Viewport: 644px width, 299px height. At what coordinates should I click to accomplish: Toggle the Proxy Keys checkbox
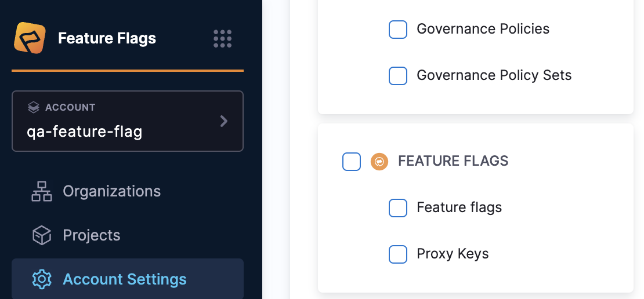(x=398, y=254)
